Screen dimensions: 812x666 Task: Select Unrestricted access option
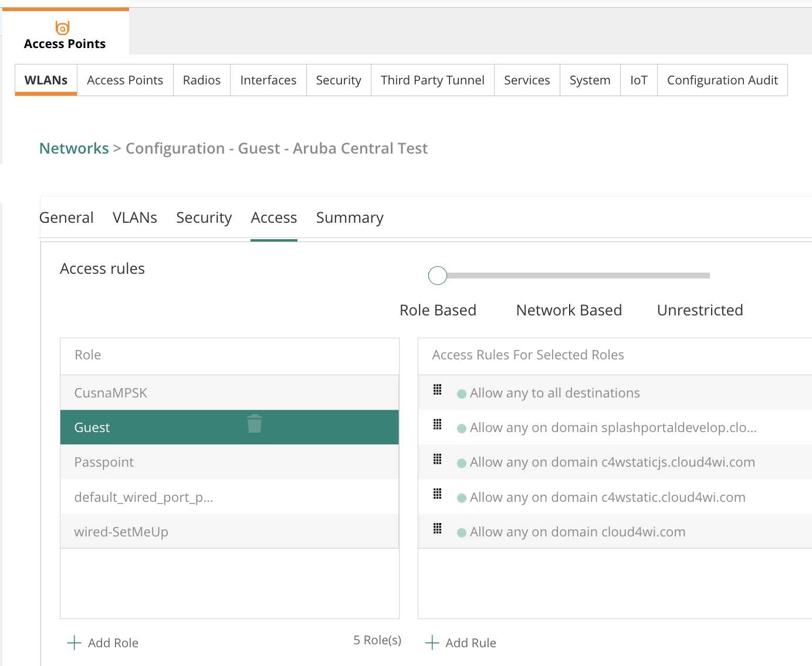pos(699,310)
